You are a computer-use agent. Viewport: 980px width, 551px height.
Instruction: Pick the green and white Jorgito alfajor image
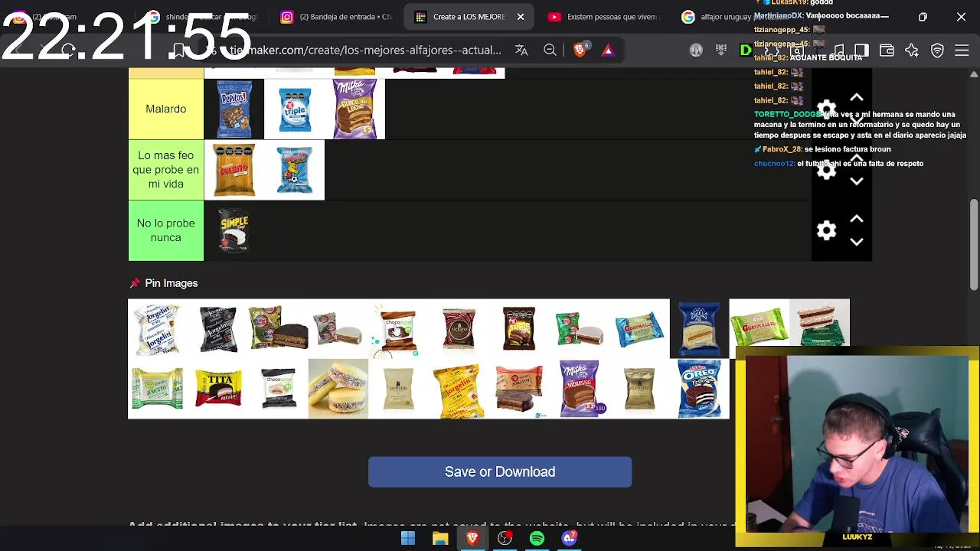pyautogui.click(x=158, y=389)
